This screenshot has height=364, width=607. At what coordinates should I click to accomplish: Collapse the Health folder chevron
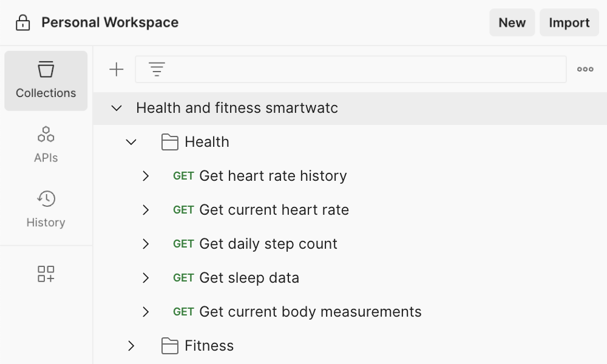[x=131, y=142]
